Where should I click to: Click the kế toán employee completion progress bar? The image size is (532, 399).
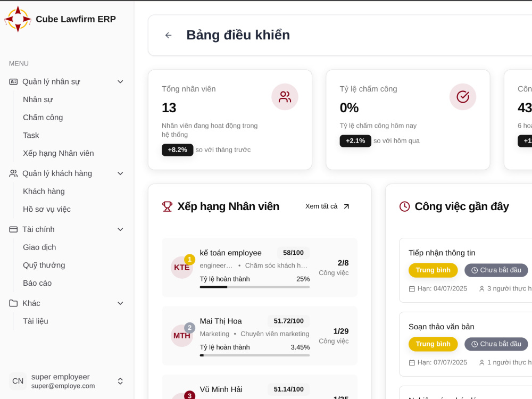[255, 287]
